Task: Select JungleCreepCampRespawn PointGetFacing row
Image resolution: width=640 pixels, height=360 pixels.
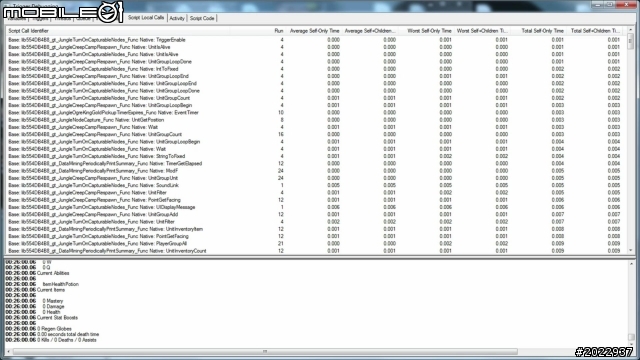Action: pos(314,200)
